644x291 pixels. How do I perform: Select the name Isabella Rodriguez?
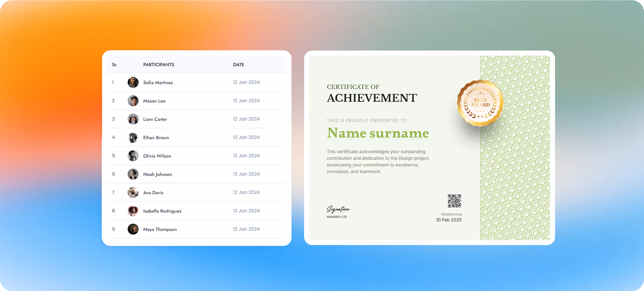[x=162, y=211]
